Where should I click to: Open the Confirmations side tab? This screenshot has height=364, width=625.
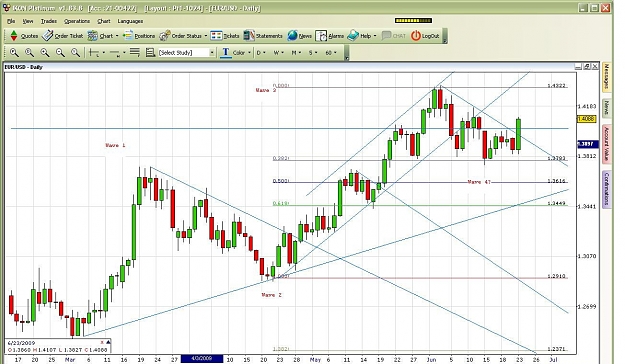(x=606, y=189)
